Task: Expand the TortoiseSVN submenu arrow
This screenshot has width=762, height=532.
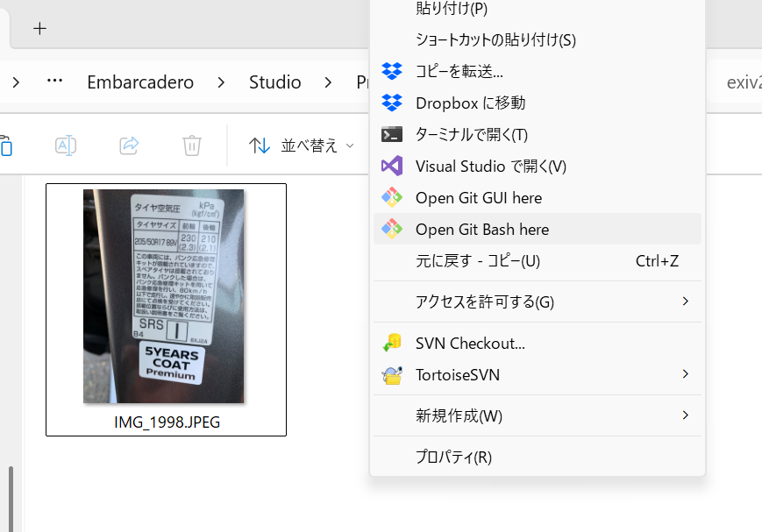Action: pyautogui.click(x=685, y=374)
